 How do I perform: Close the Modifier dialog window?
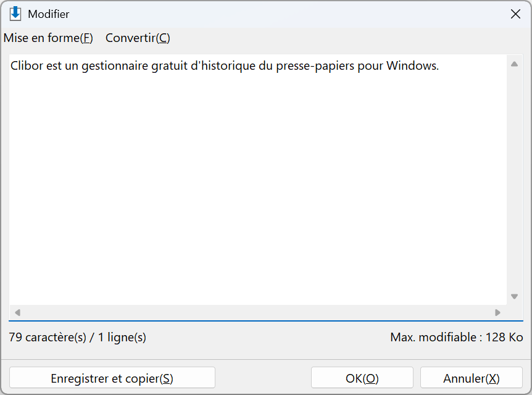(x=515, y=14)
